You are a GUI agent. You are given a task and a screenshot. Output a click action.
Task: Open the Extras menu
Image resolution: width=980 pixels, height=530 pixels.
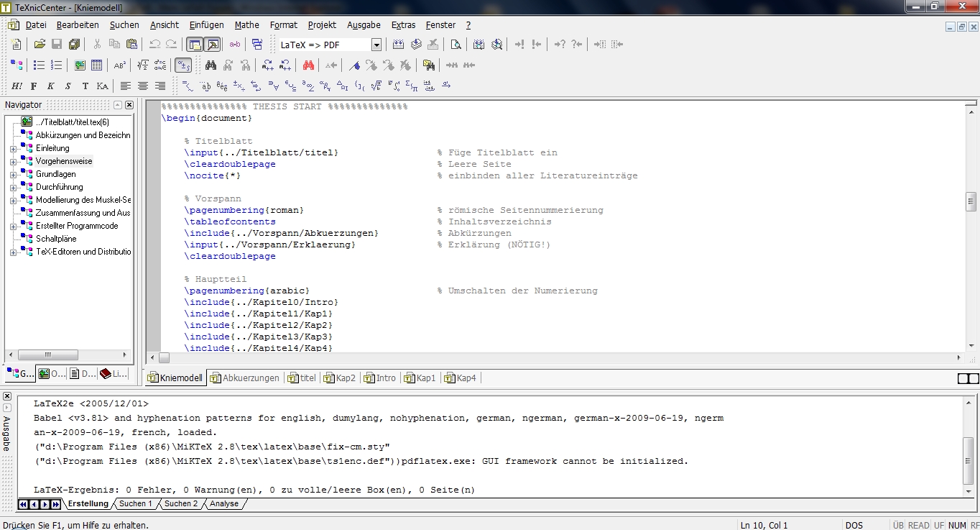pos(404,24)
